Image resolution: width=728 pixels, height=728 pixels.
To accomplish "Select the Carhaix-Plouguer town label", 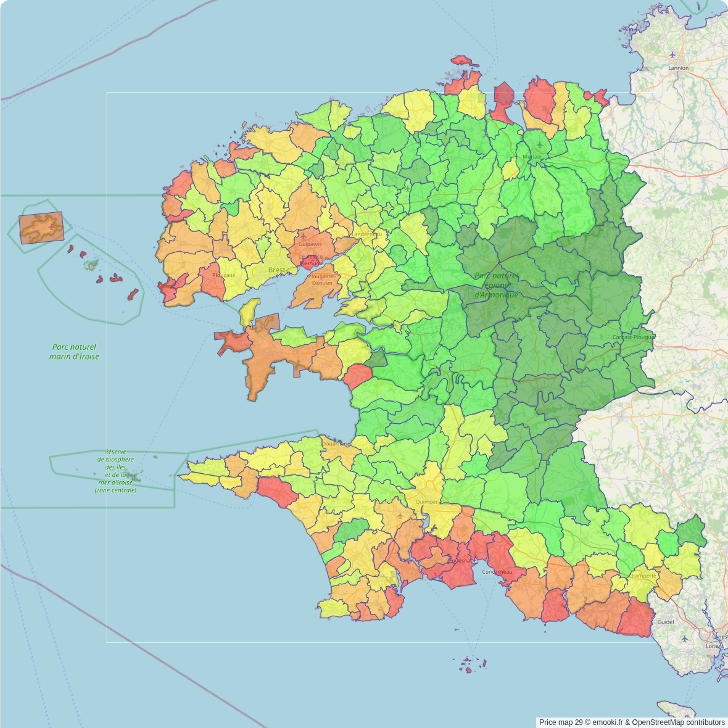I will 633,337.
